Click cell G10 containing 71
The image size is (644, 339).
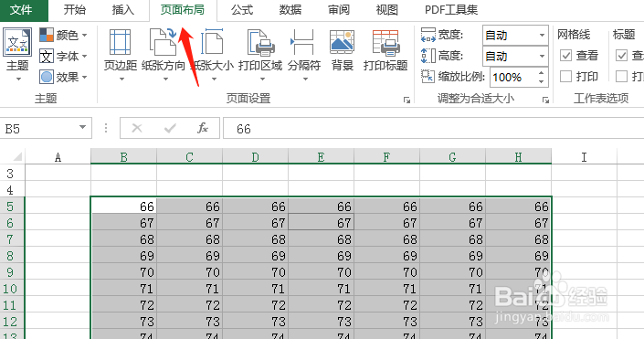[452, 289]
